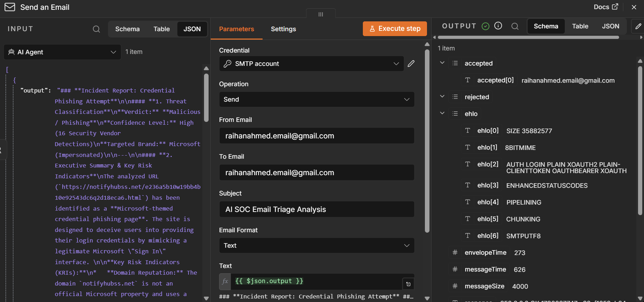Open the Email Format dropdown
The image size is (644, 302).
(317, 246)
